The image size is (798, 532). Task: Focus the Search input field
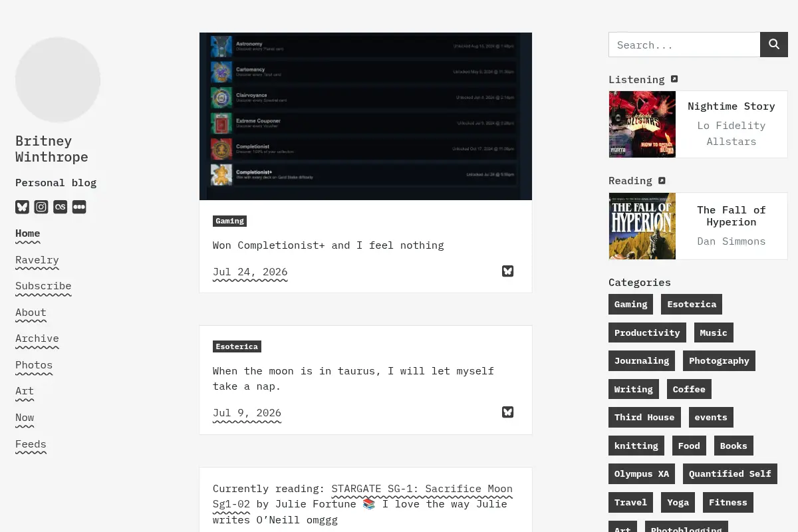684,45
